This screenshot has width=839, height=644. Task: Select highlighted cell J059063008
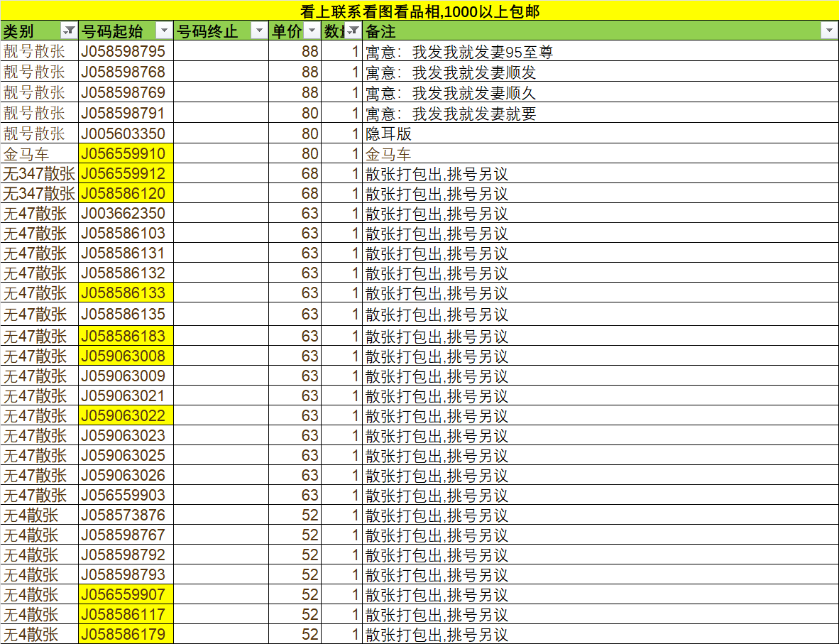click(x=126, y=356)
